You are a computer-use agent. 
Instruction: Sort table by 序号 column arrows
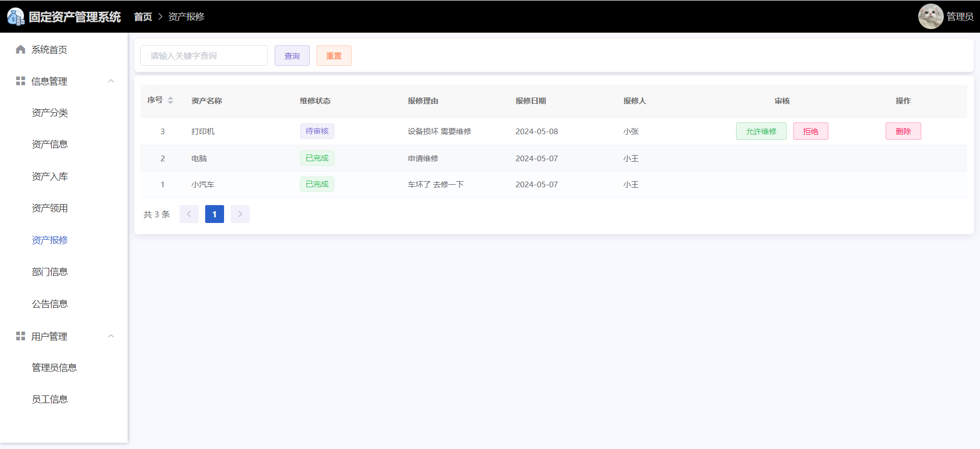pyautogui.click(x=170, y=101)
